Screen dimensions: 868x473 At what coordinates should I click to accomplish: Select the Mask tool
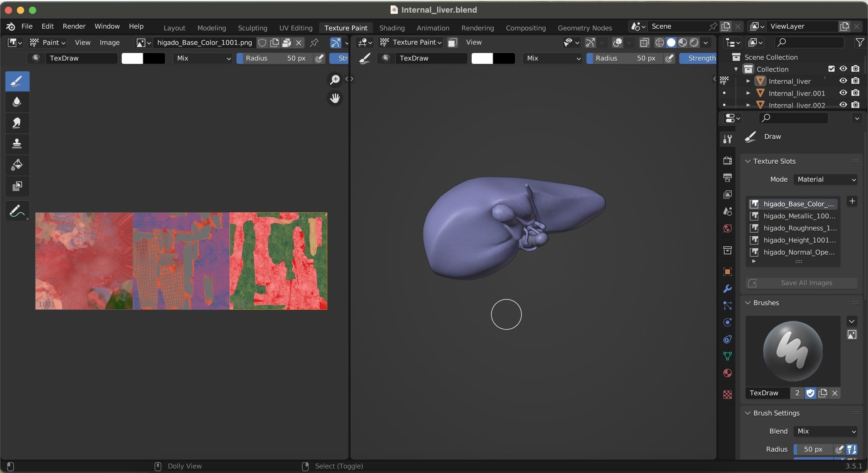pos(17,186)
